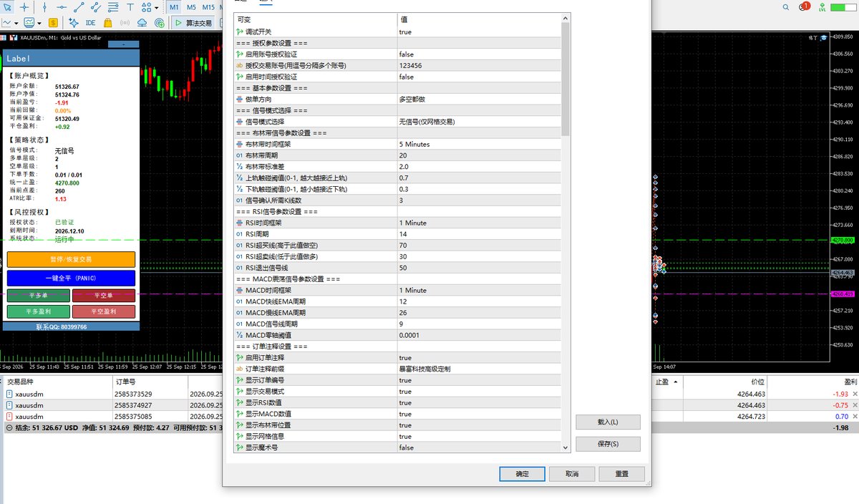Toggle 显示RSI数值 true value

click(x=479, y=403)
